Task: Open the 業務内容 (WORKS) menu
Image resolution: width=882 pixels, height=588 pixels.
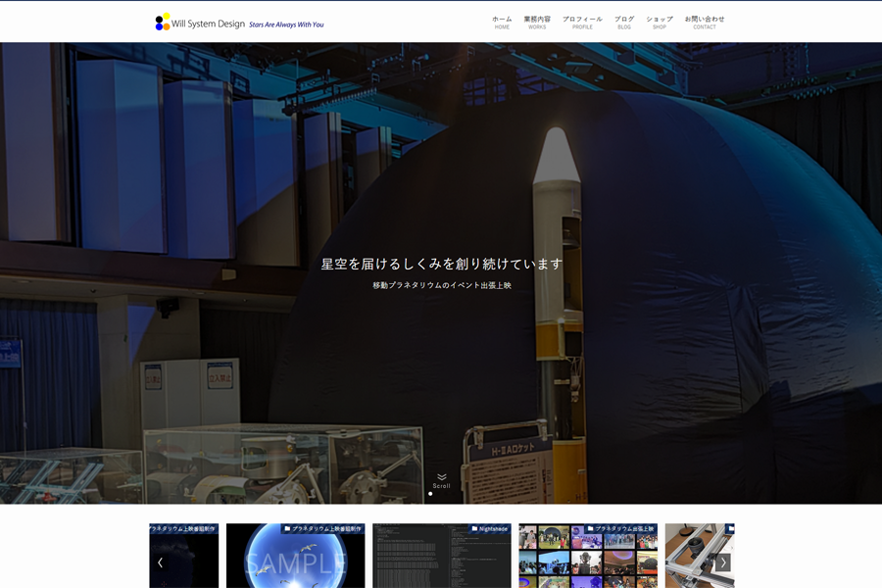Action: point(537,22)
